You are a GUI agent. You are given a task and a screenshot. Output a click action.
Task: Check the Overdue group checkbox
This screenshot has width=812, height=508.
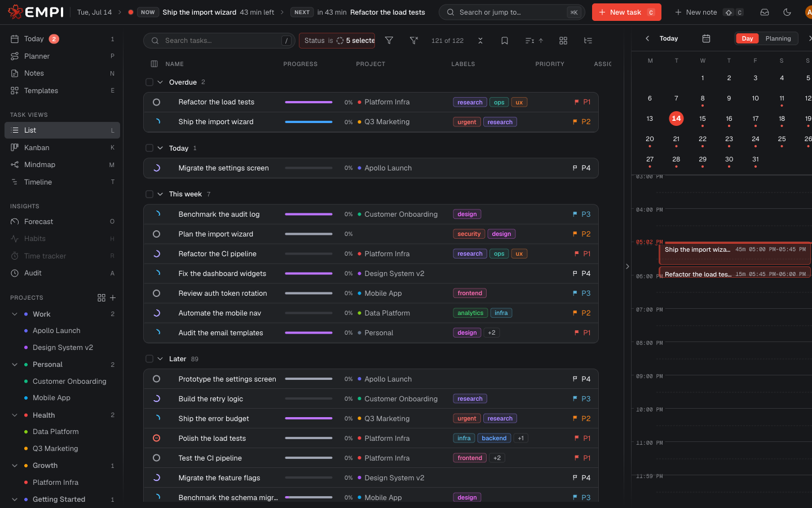click(149, 82)
